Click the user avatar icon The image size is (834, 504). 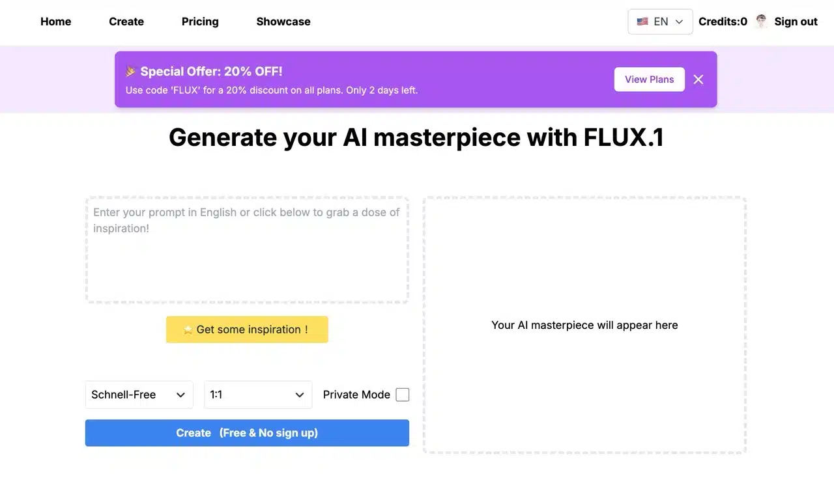[x=761, y=21]
